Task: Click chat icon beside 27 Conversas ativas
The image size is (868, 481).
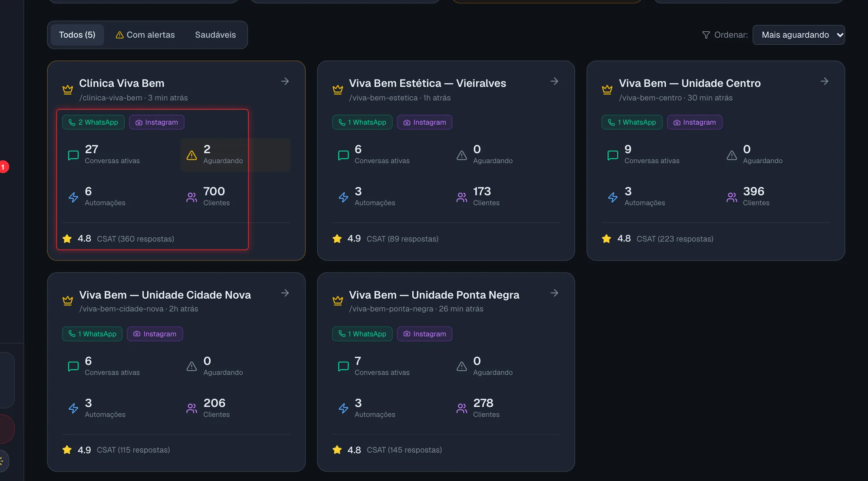Action: coord(73,155)
